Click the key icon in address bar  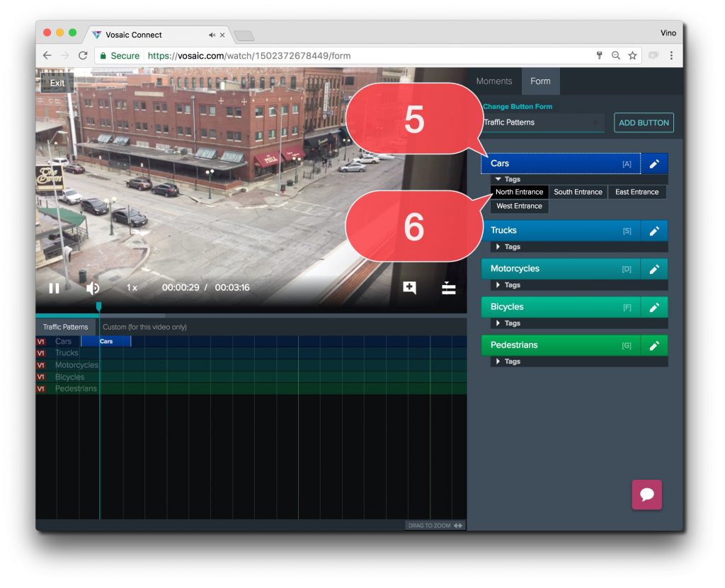[599, 55]
